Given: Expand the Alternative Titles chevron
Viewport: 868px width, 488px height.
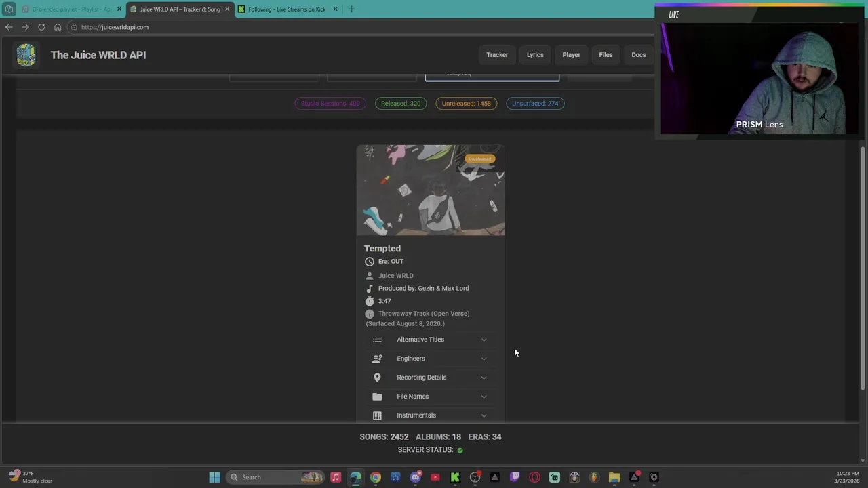Looking at the screenshot, I should click(484, 340).
